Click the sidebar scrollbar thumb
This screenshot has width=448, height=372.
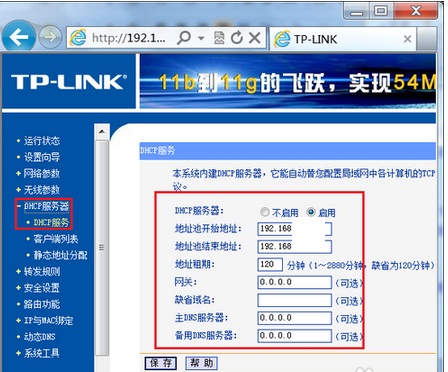click(x=102, y=247)
